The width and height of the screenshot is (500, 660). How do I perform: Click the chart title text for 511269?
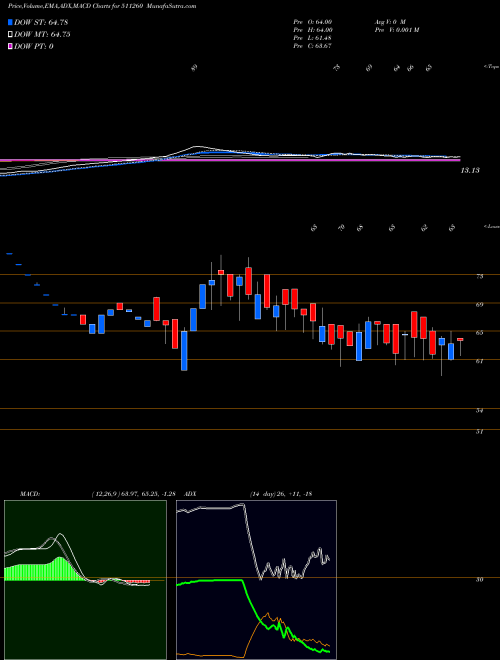pos(102,6)
